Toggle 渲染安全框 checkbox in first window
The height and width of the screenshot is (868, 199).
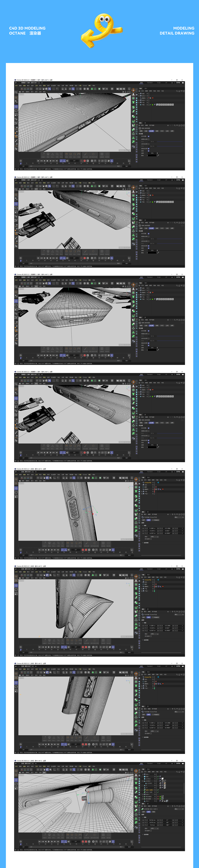pyautogui.click(x=148, y=149)
